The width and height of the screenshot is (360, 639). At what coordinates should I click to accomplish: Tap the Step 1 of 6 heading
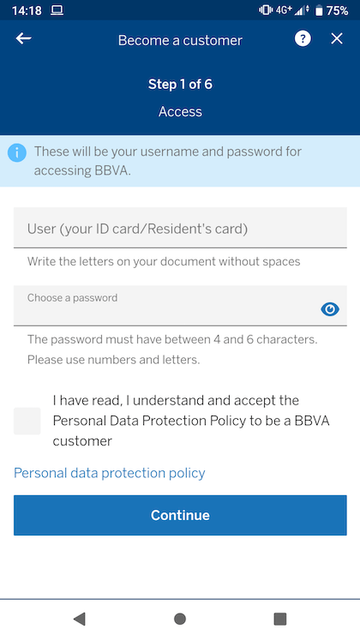pyautogui.click(x=180, y=84)
